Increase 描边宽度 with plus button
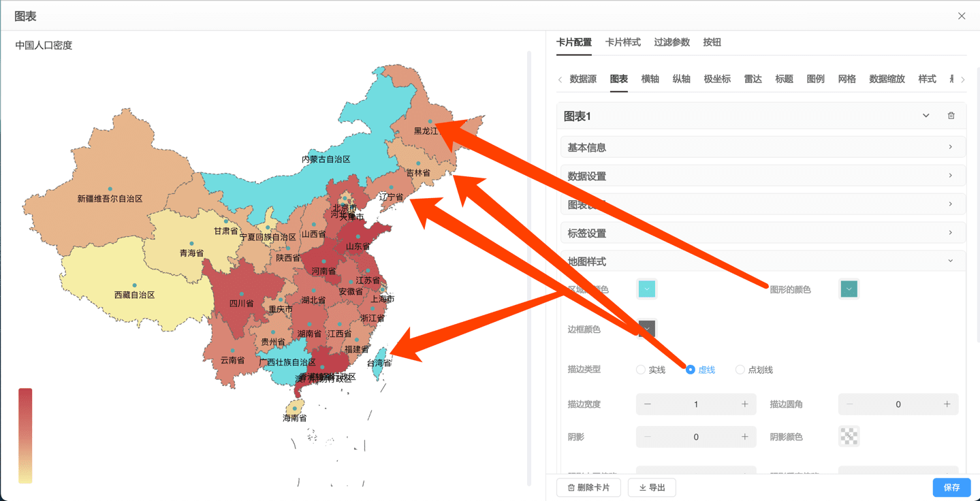This screenshot has width=980, height=501. (x=745, y=404)
